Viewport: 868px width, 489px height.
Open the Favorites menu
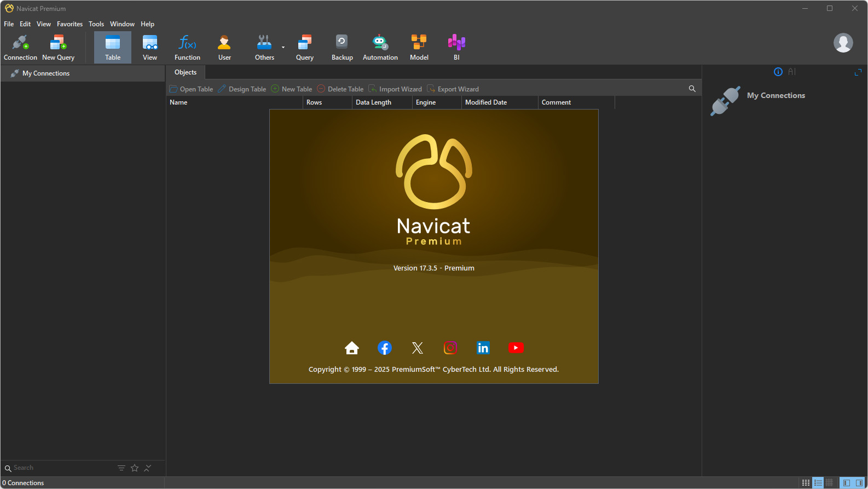[x=70, y=24]
